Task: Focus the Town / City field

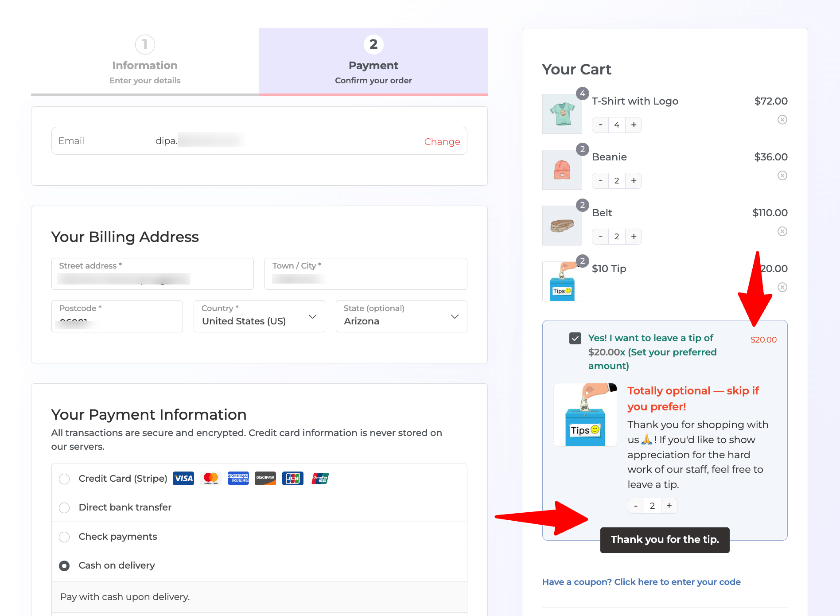Action: click(x=366, y=274)
